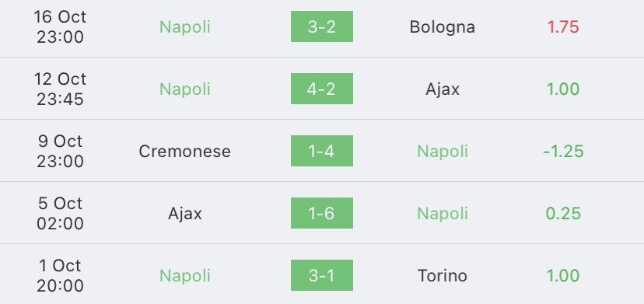Open the 1-4 Cremonese vs Napoli score
644x304 pixels.
pos(321,151)
